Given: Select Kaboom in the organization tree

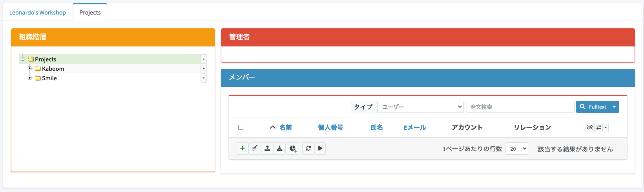Looking at the screenshot, I should tap(53, 69).
